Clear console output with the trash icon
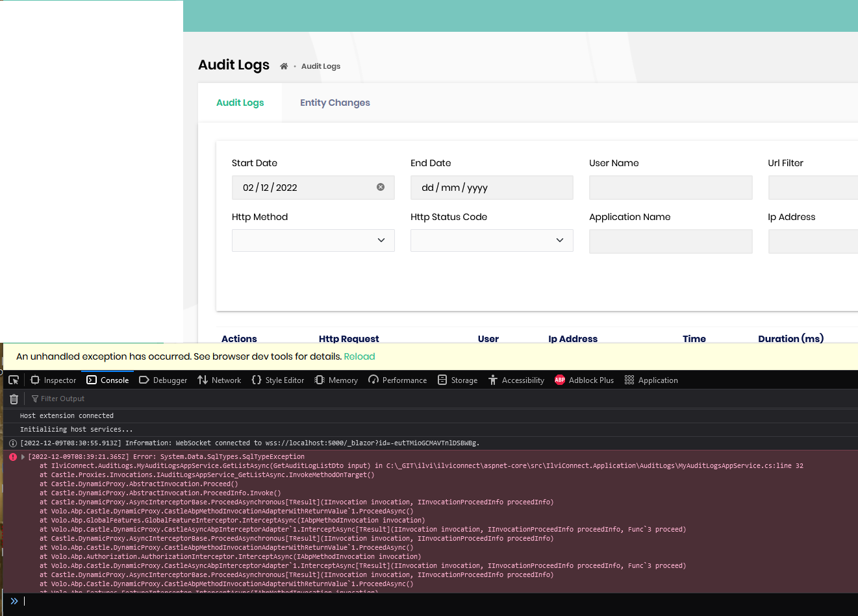Viewport: 858px width, 616px height. [14, 399]
